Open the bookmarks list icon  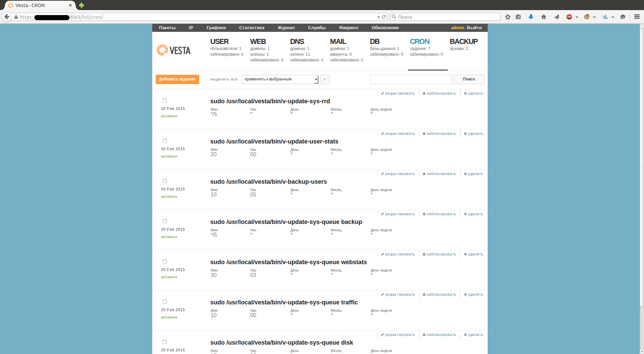pyautogui.click(x=518, y=17)
